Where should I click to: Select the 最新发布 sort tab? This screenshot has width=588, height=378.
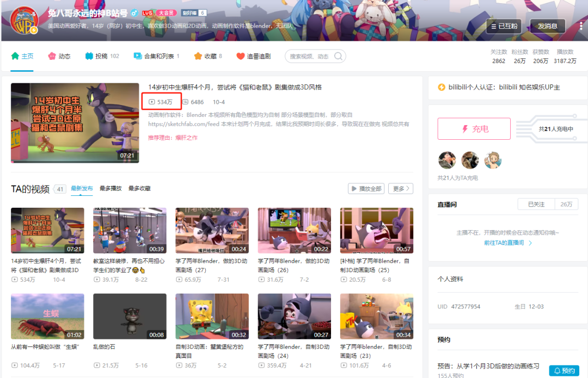[x=82, y=188]
